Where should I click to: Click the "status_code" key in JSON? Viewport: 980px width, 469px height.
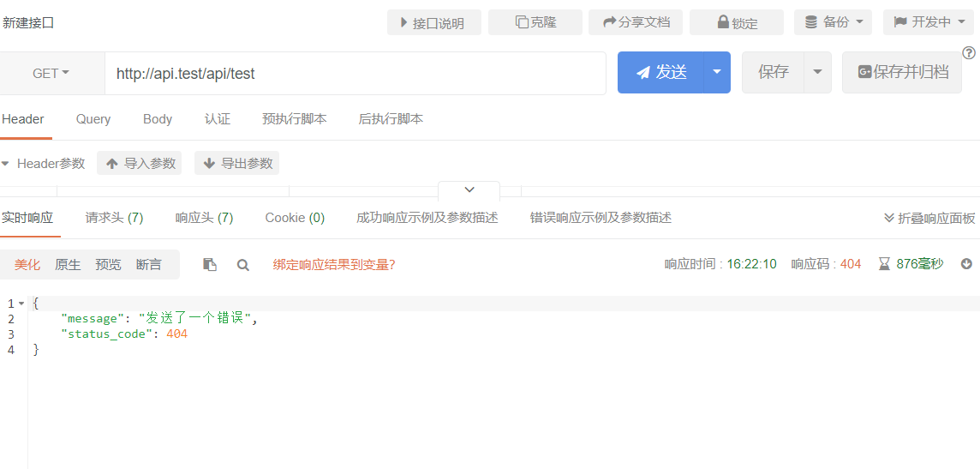(x=107, y=334)
